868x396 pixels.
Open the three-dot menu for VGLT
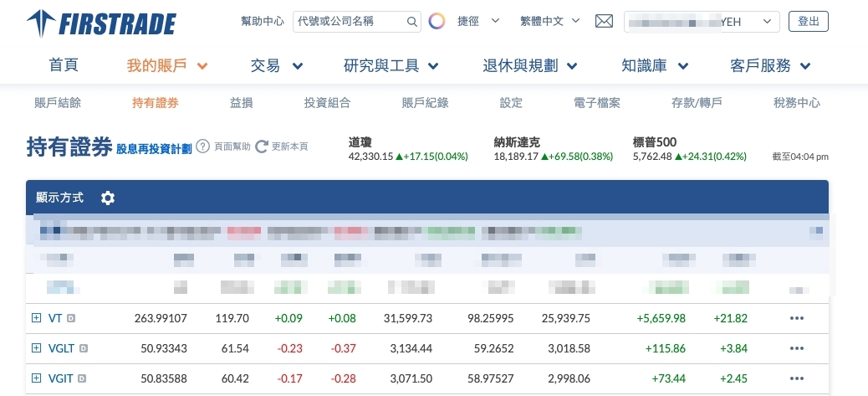click(797, 348)
